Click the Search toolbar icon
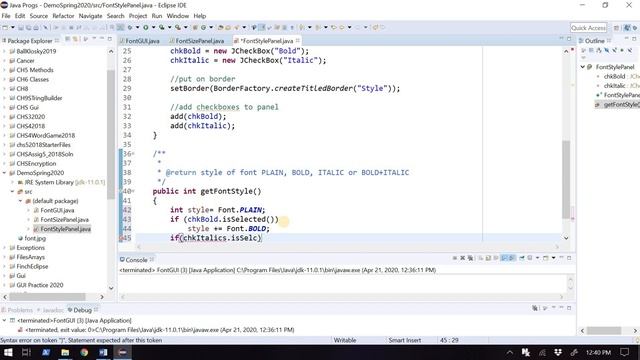The width and height of the screenshot is (640, 360). click(x=236, y=28)
